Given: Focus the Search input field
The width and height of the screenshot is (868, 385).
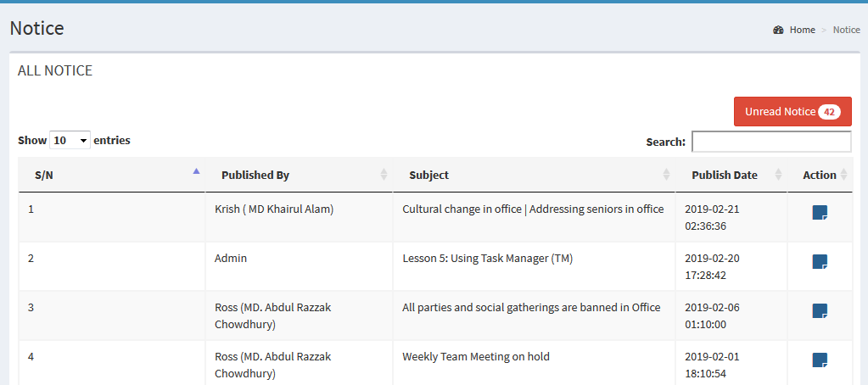Looking at the screenshot, I should (771, 142).
